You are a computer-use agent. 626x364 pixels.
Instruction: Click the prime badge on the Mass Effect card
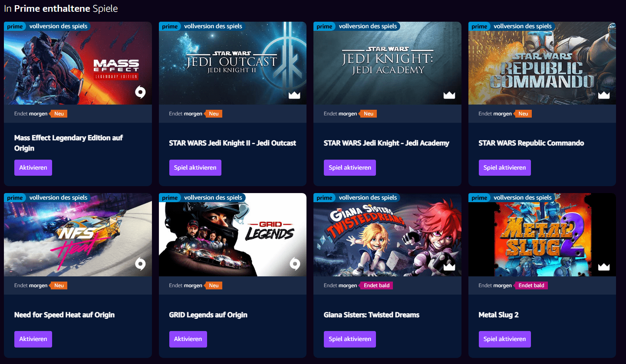15,26
